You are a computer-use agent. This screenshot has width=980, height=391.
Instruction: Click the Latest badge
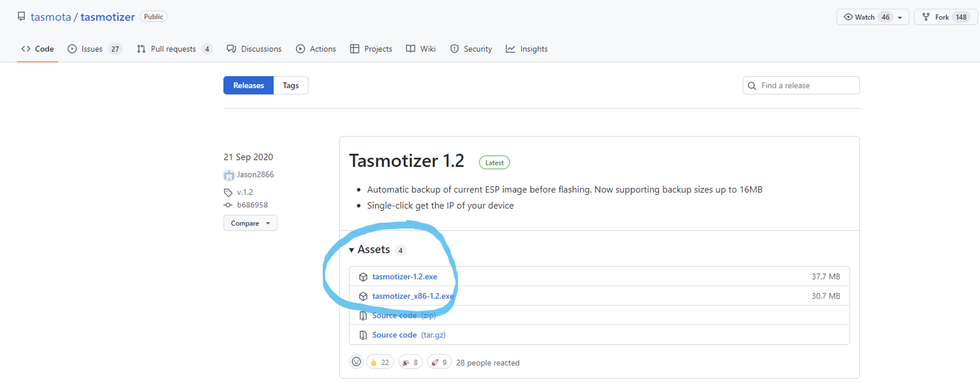click(x=494, y=163)
